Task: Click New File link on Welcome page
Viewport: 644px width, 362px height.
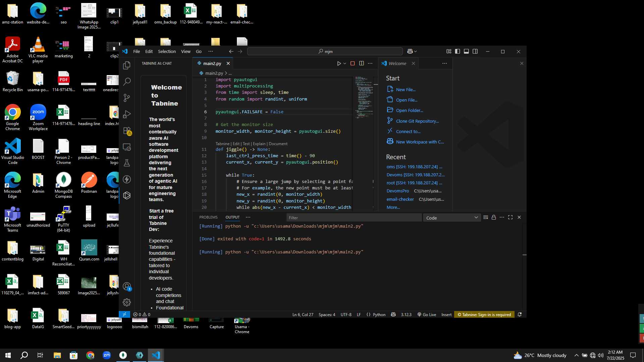Action: [406, 89]
